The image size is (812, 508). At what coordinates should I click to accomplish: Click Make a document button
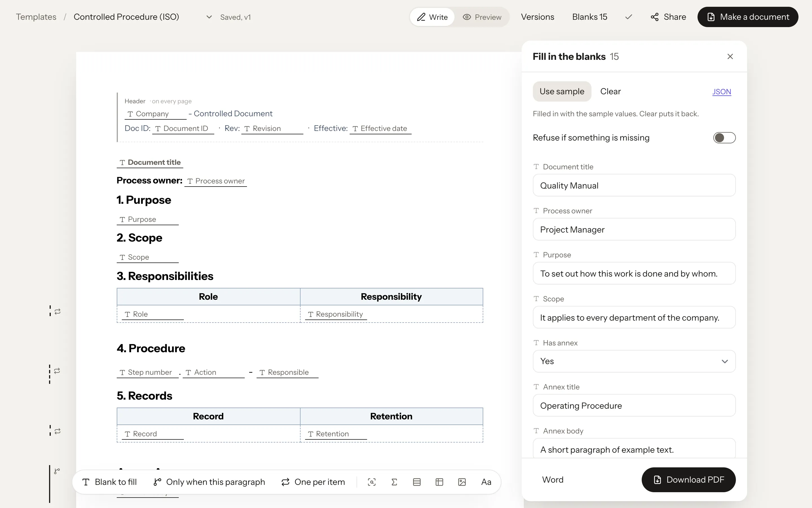tap(748, 17)
